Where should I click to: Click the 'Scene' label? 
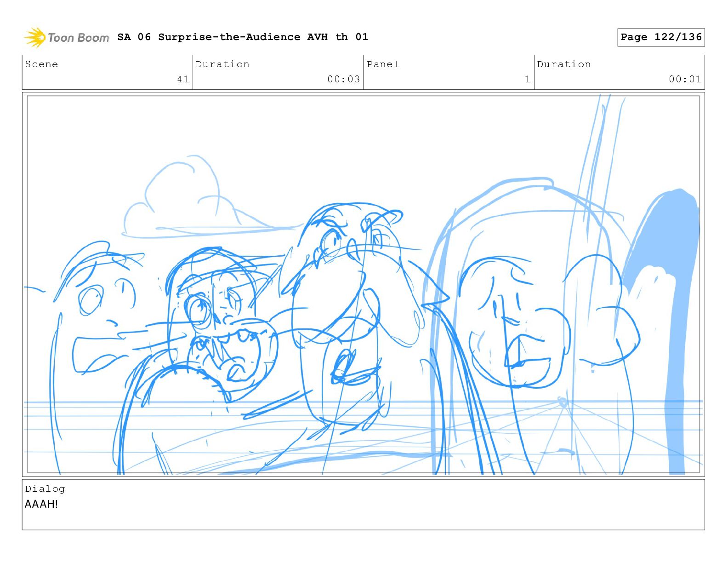(41, 64)
